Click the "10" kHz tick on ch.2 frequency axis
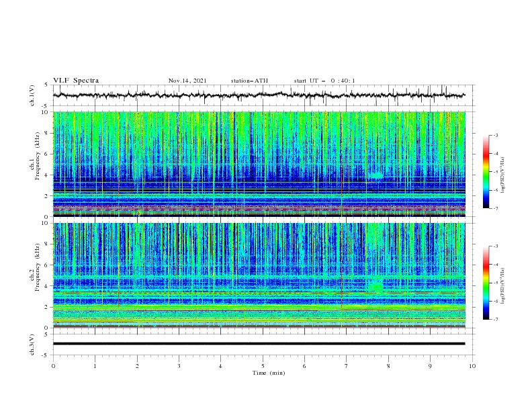Viewport: 532px width, 411px height. pos(45,223)
